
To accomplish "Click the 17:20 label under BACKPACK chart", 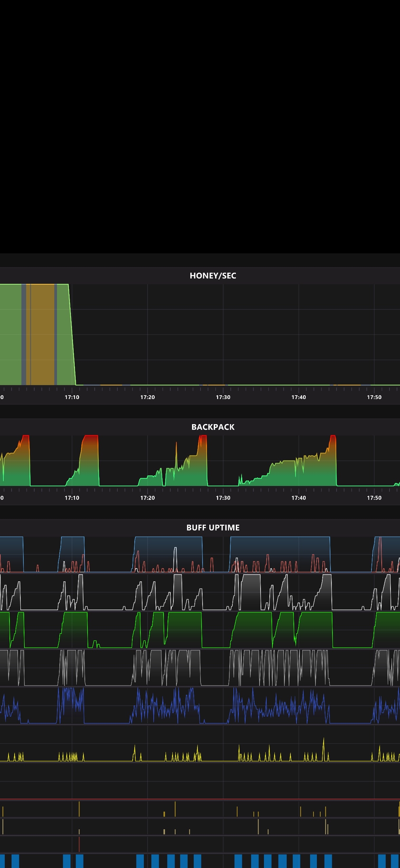I will [148, 498].
